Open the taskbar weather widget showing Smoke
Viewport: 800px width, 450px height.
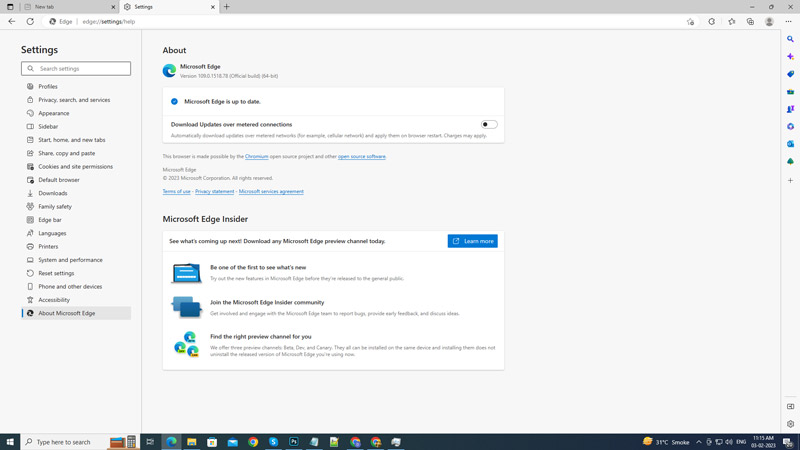(666, 442)
